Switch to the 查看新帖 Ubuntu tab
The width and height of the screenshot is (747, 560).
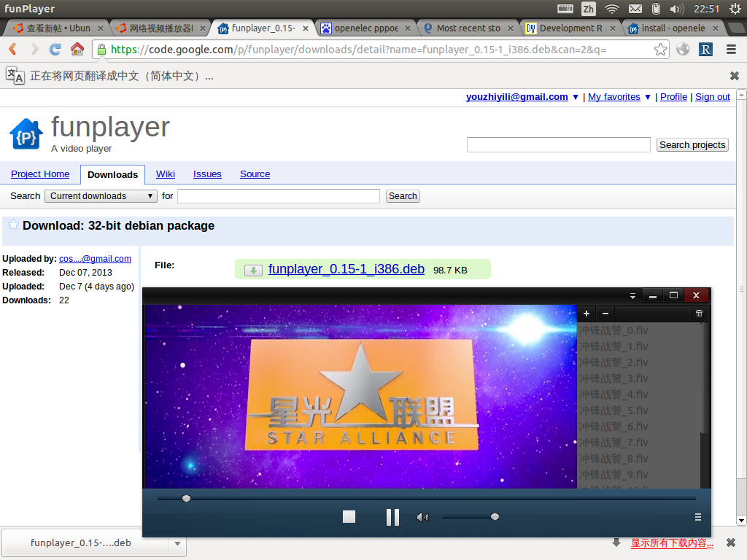coord(58,28)
